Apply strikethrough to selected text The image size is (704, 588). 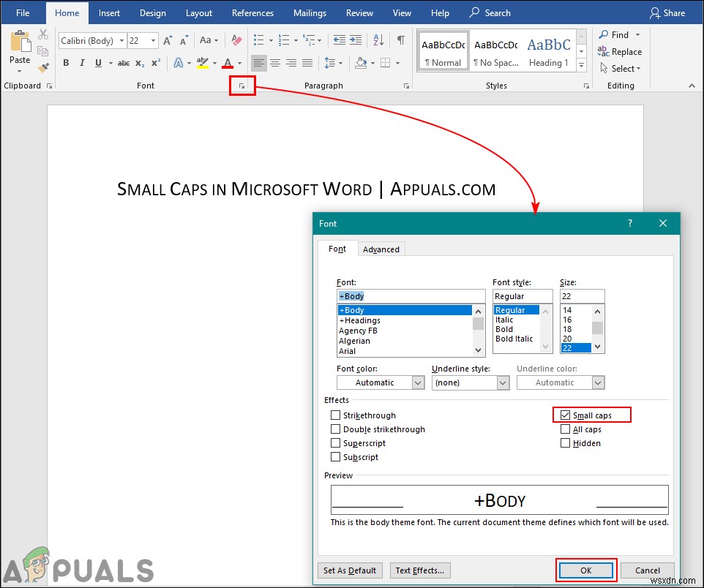(x=122, y=63)
